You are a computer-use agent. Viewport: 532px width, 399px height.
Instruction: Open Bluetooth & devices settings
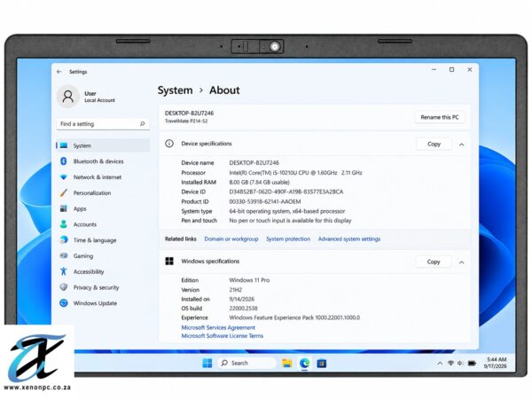click(x=103, y=161)
